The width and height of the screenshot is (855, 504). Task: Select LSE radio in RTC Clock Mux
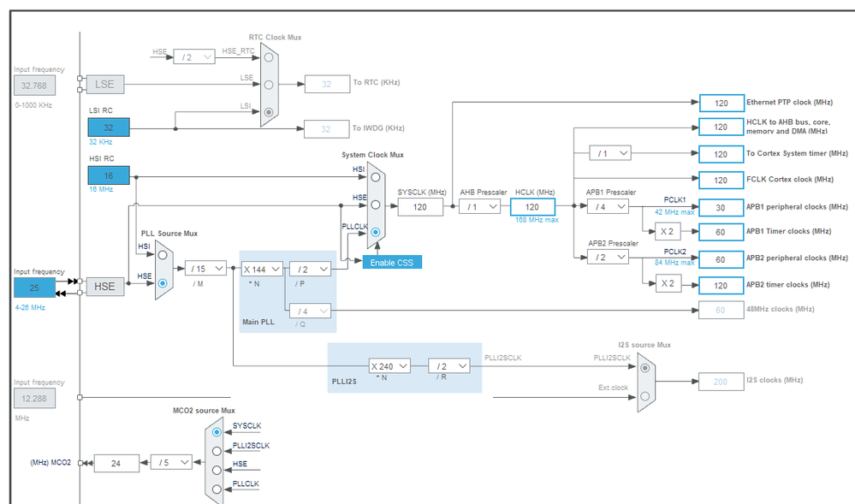click(268, 85)
